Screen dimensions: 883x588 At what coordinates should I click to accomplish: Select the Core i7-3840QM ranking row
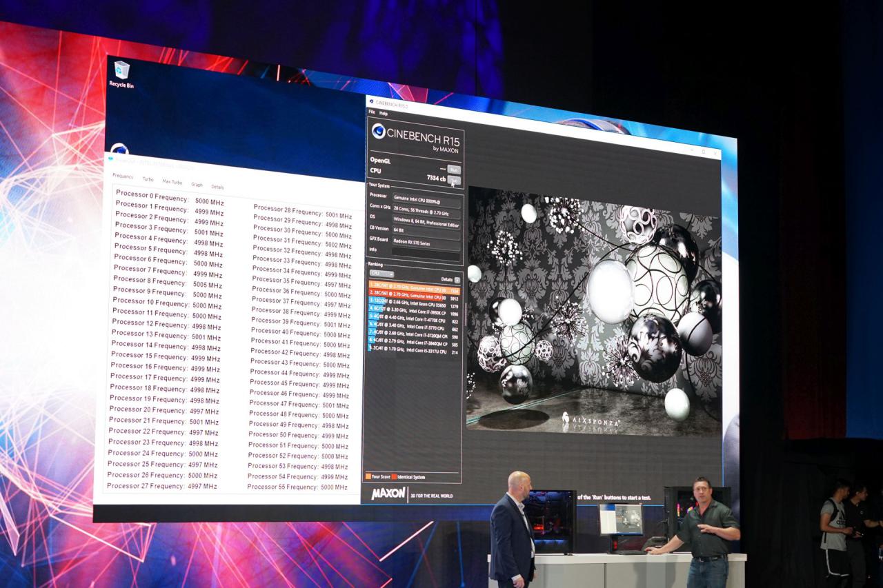point(415,343)
